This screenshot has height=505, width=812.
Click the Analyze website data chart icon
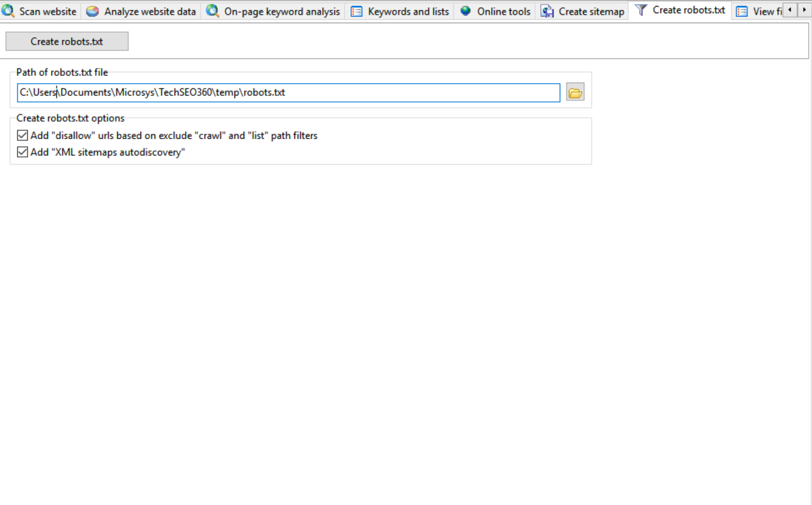(93, 11)
